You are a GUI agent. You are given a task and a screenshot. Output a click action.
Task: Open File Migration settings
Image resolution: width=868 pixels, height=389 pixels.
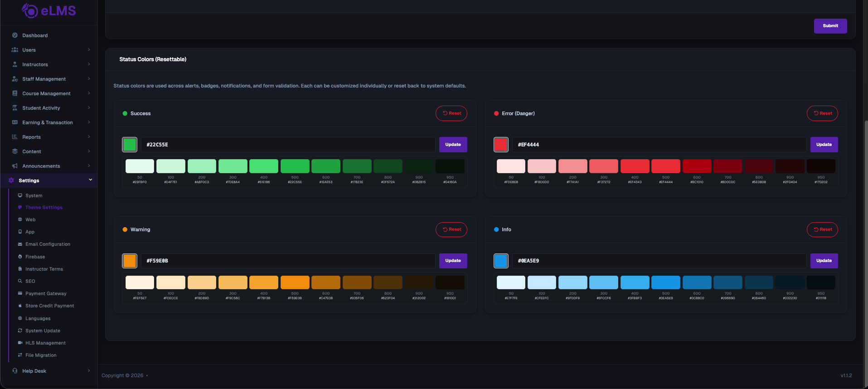click(x=41, y=355)
